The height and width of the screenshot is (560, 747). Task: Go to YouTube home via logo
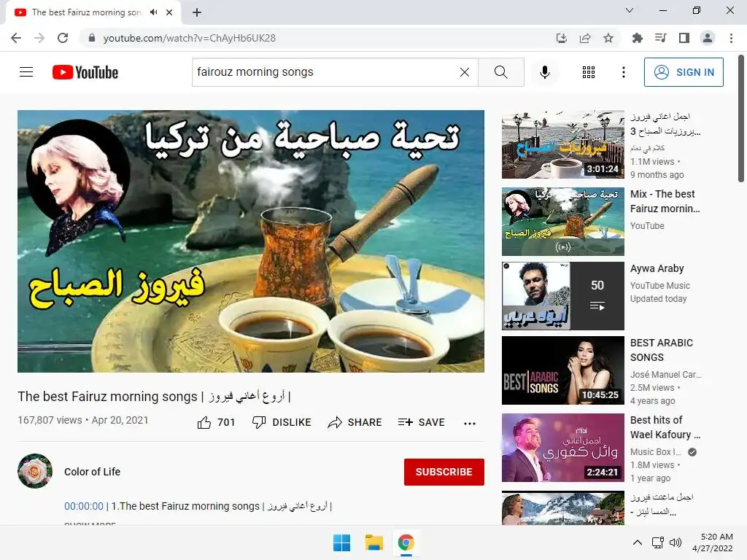(85, 72)
